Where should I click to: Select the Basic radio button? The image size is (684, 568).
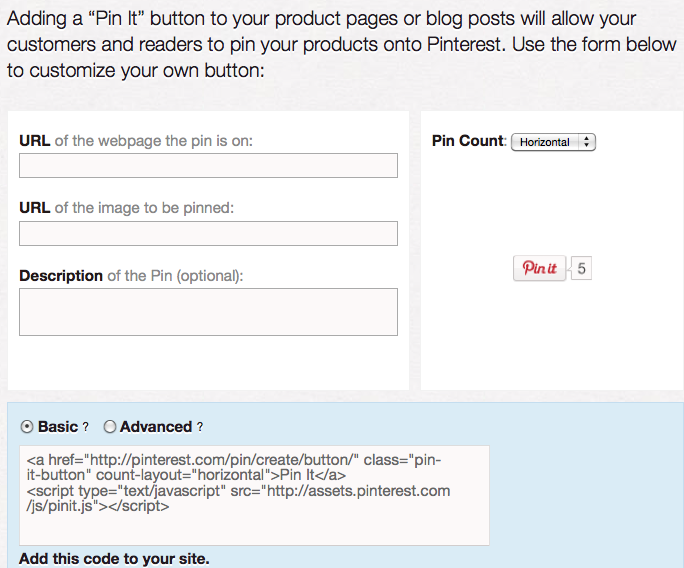click(x=27, y=427)
